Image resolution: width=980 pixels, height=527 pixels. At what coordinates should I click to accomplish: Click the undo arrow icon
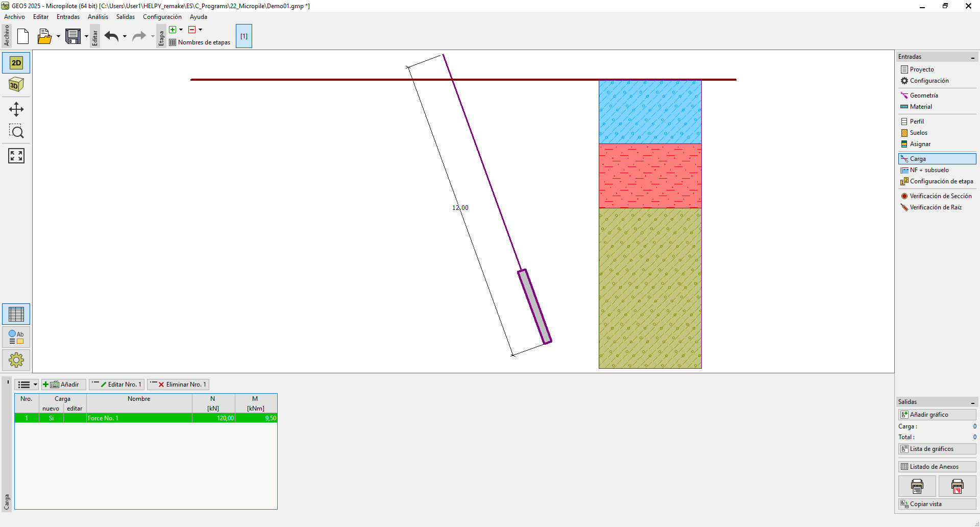coord(111,36)
